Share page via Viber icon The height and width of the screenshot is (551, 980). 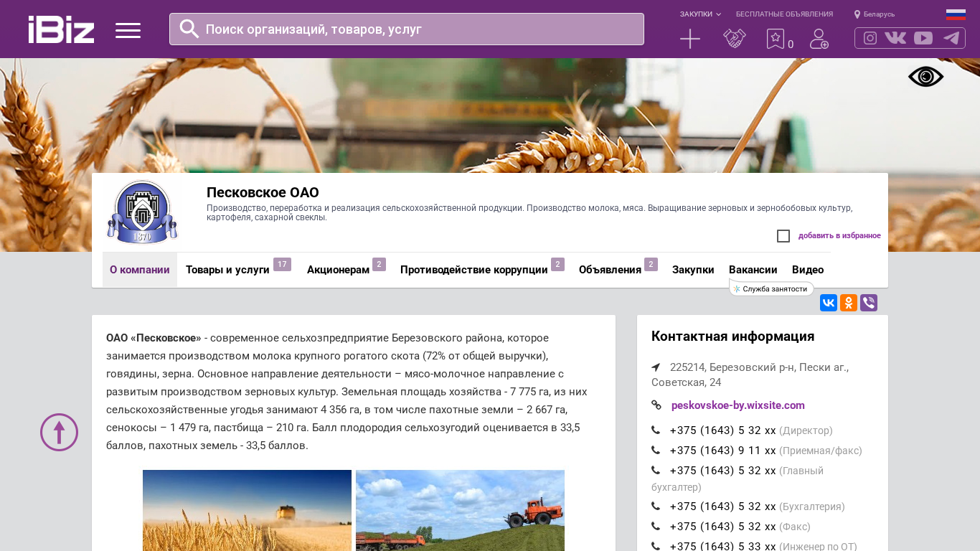[869, 303]
